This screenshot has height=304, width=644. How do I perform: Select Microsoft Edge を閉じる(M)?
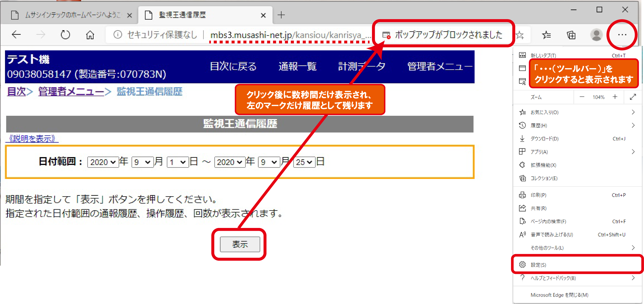(x=578, y=295)
